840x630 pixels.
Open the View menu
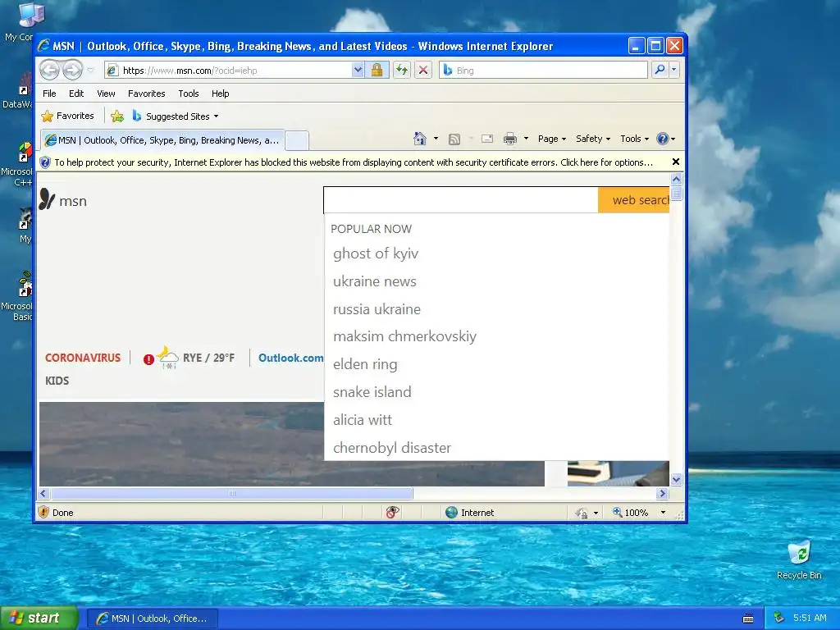pyautogui.click(x=106, y=94)
